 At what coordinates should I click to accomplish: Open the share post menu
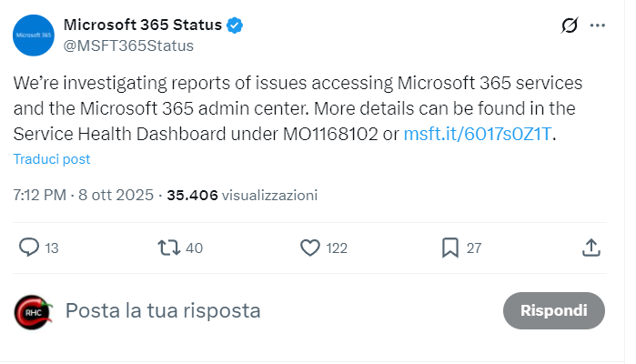[x=591, y=247]
